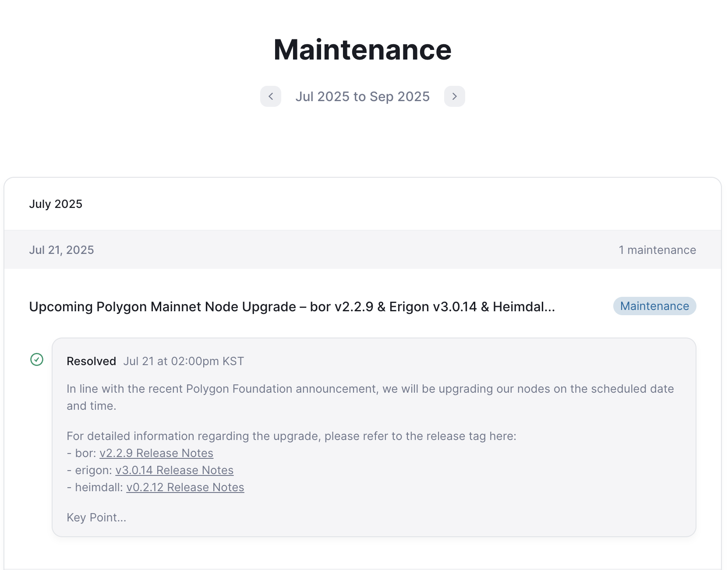Open the v2.2.9 Release Notes link

[x=156, y=453]
